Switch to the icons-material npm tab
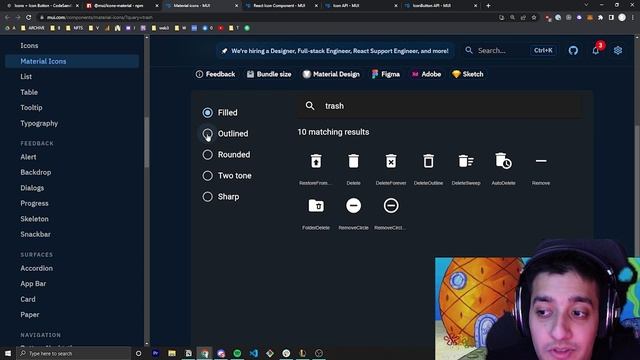The height and width of the screenshot is (360, 640). 121,6
